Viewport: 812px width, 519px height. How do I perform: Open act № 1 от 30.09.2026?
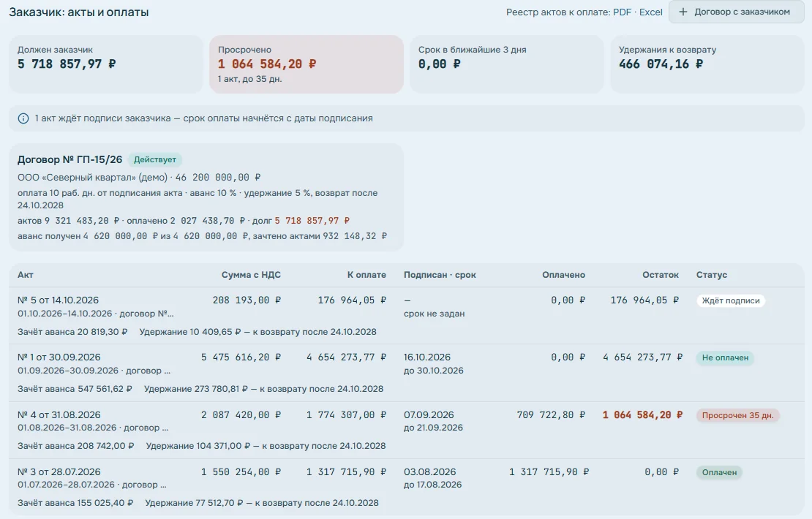pyautogui.click(x=59, y=357)
